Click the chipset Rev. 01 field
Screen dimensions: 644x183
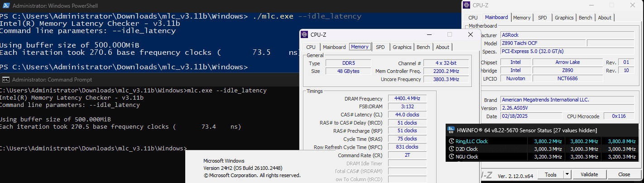tap(626, 62)
